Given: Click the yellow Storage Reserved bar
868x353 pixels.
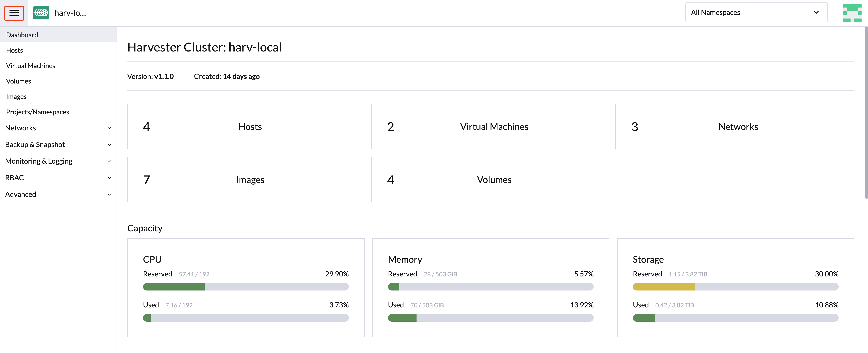Looking at the screenshot, I should pos(663,287).
